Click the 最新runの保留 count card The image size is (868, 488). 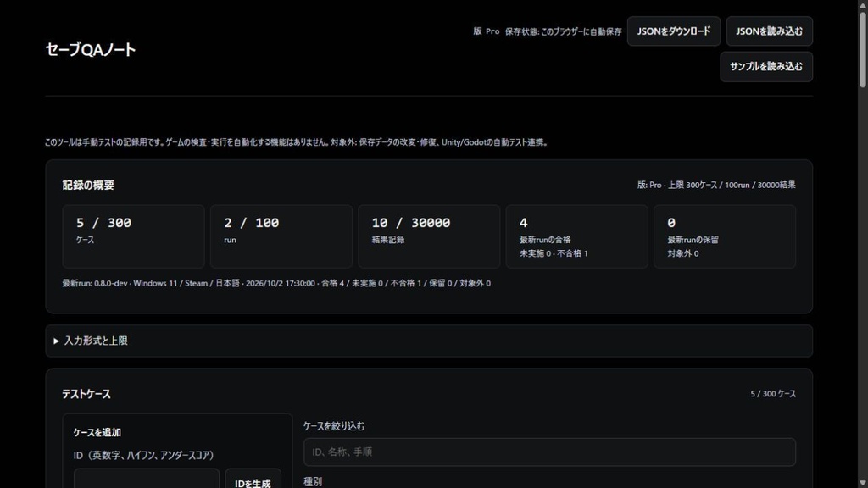coord(725,236)
